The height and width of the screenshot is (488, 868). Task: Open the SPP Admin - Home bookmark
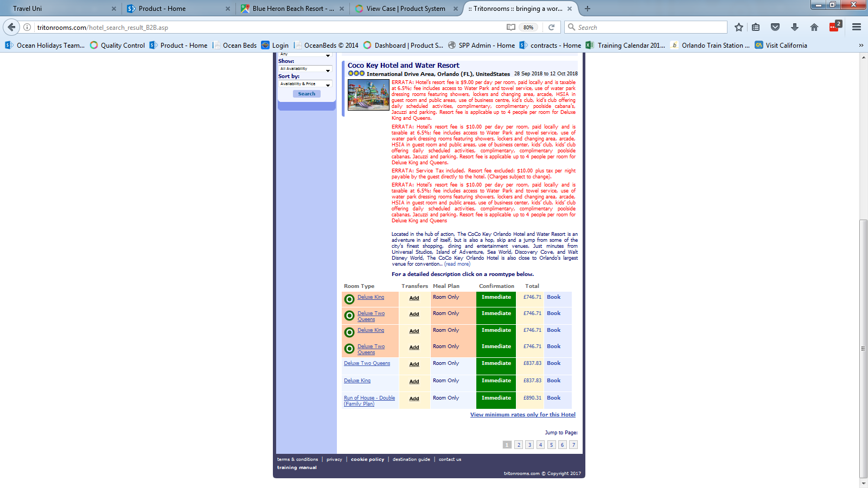[x=481, y=46]
